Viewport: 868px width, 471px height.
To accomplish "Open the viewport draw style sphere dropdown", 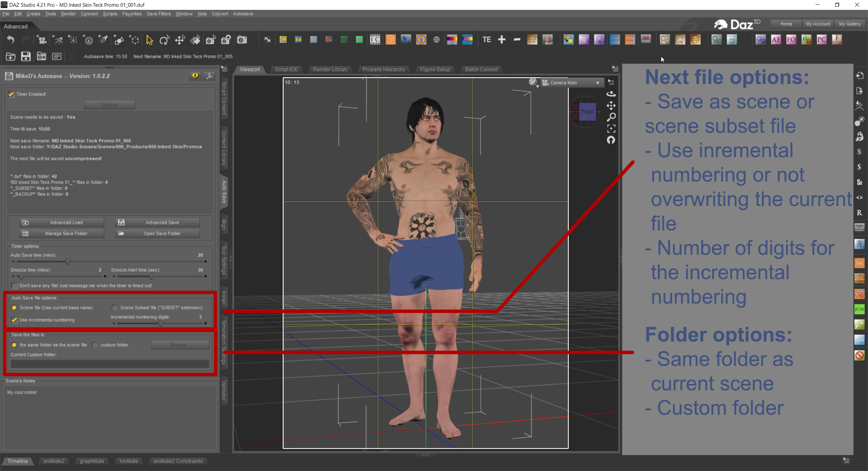I will coord(534,82).
